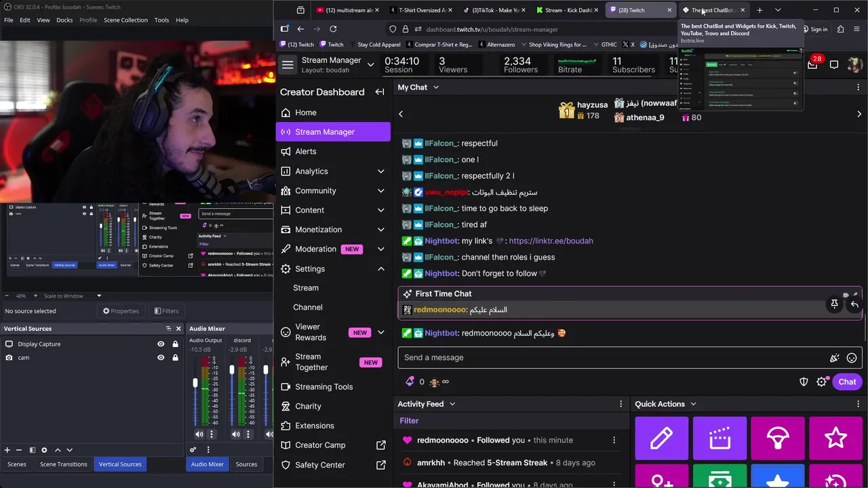Open the OBS Tools menu
This screenshot has height=488, width=868.
tap(161, 20)
